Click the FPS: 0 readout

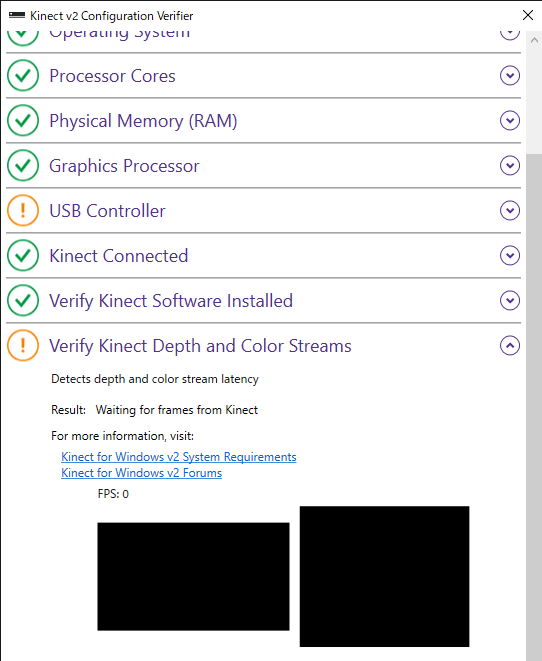tap(113, 494)
